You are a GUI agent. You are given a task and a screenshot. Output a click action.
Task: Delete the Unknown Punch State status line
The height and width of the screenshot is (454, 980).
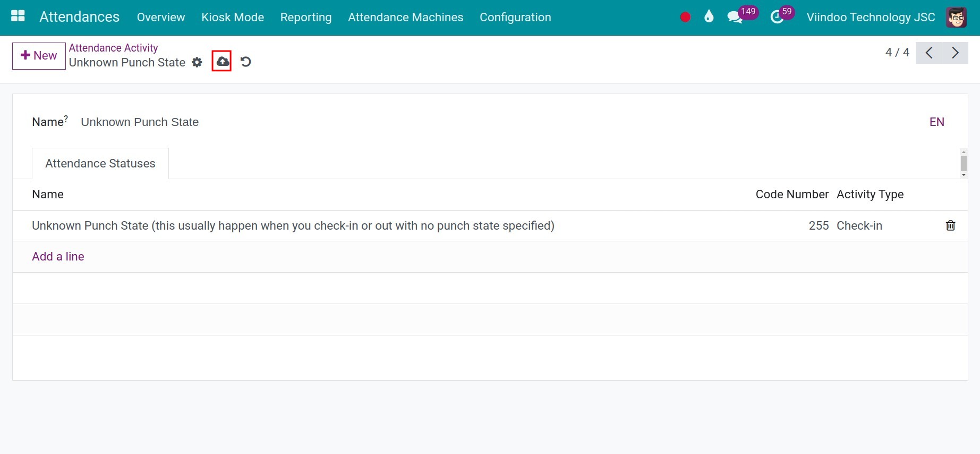tap(950, 225)
